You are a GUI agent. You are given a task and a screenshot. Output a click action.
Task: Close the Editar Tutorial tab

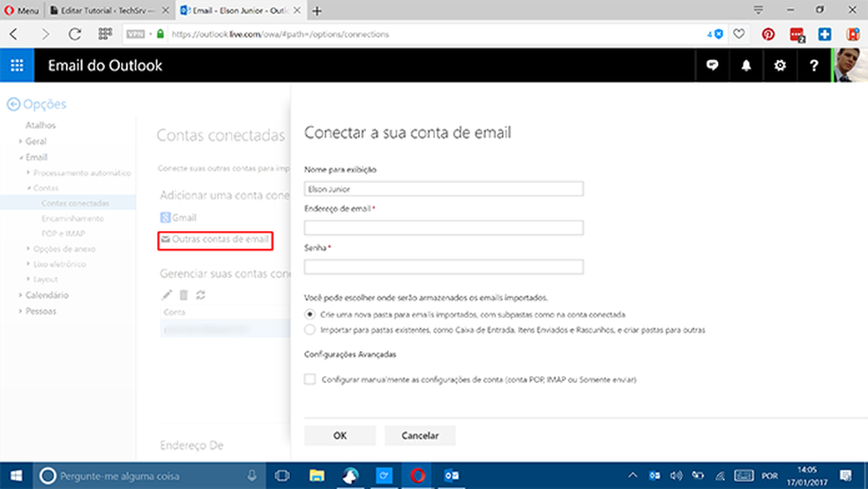click(165, 11)
